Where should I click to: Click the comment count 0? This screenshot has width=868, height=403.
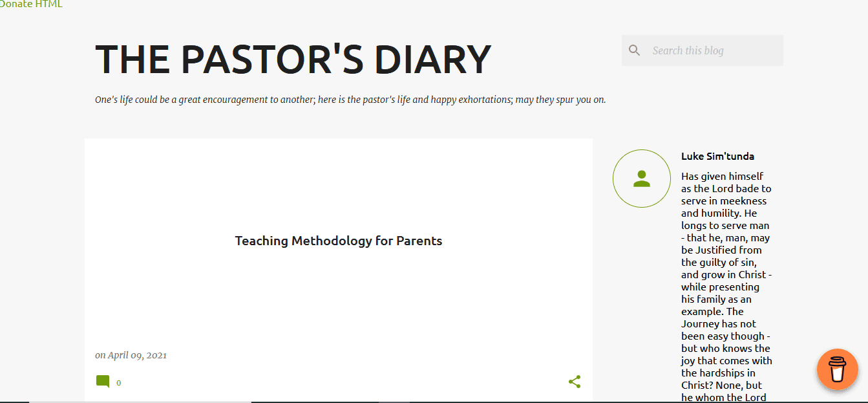[119, 383]
